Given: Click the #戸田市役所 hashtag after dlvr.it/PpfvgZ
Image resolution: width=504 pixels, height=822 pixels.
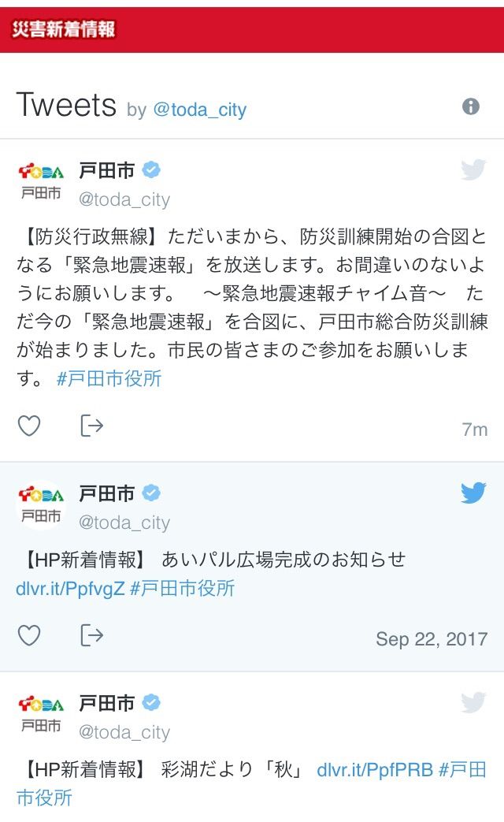Looking at the screenshot, I should (x=183, y=589).
